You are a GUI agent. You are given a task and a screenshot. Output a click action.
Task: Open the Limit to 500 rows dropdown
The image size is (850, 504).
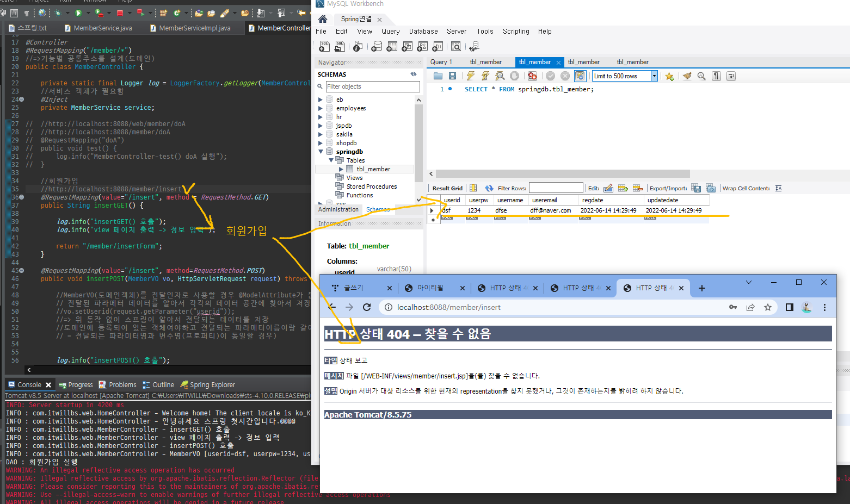[x=654, y=76]
